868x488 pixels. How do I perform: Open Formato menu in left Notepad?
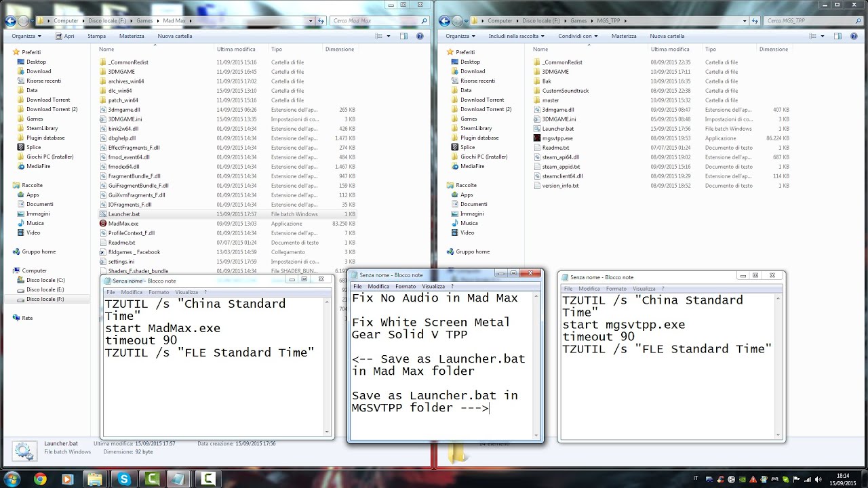159,292
